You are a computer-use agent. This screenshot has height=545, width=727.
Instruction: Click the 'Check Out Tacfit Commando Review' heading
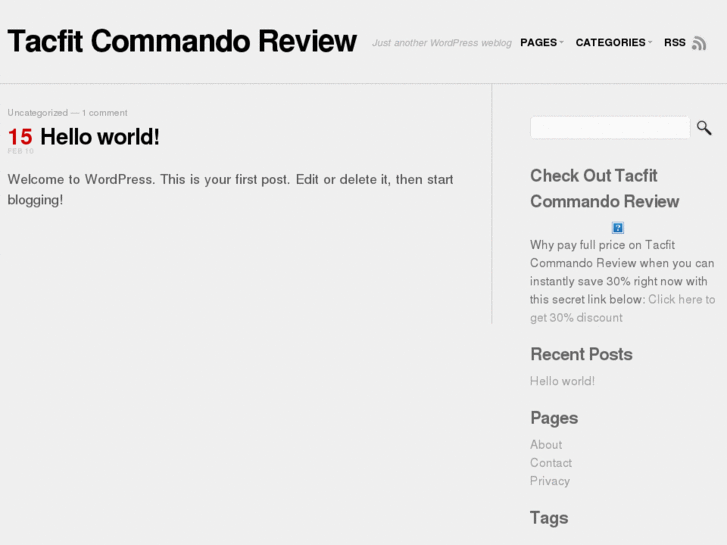point(605,188)
